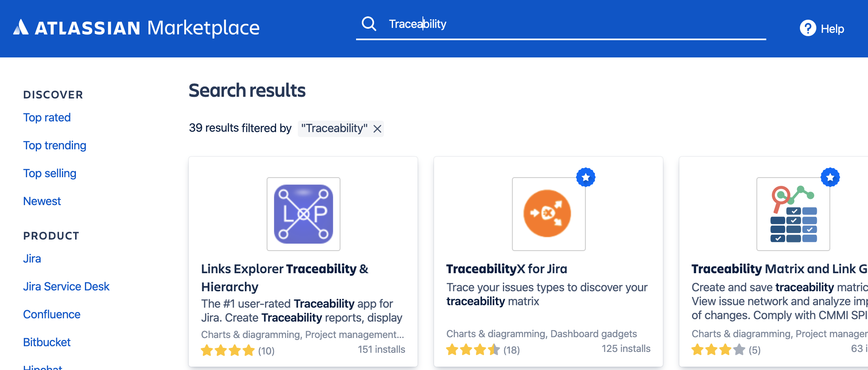Click the TraceabilityX for Jira title
Image resolution: width=868 pixels, height=370 pixels.
tap(507, 269)
